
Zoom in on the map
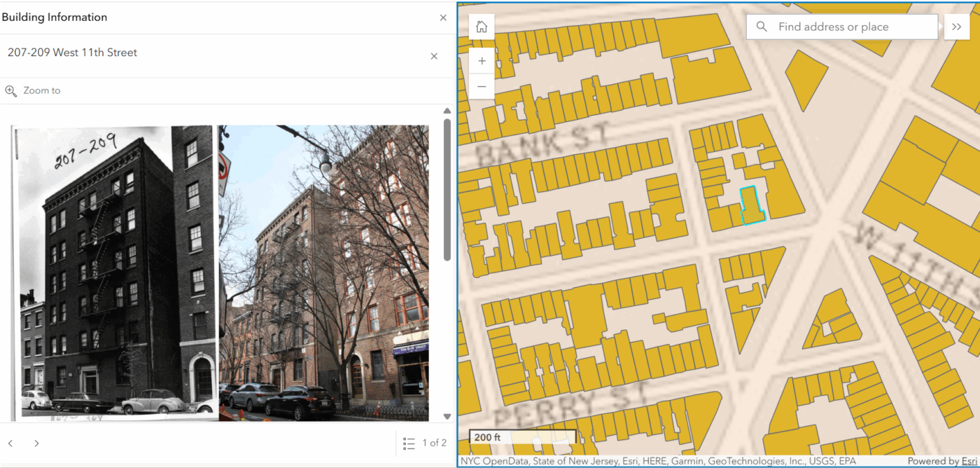coord(482,62)
